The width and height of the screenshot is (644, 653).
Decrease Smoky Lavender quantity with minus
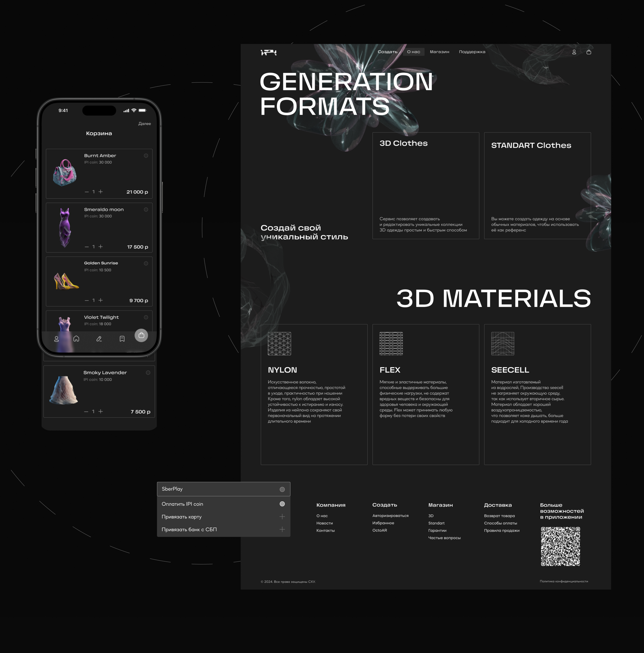pos(86,412)
